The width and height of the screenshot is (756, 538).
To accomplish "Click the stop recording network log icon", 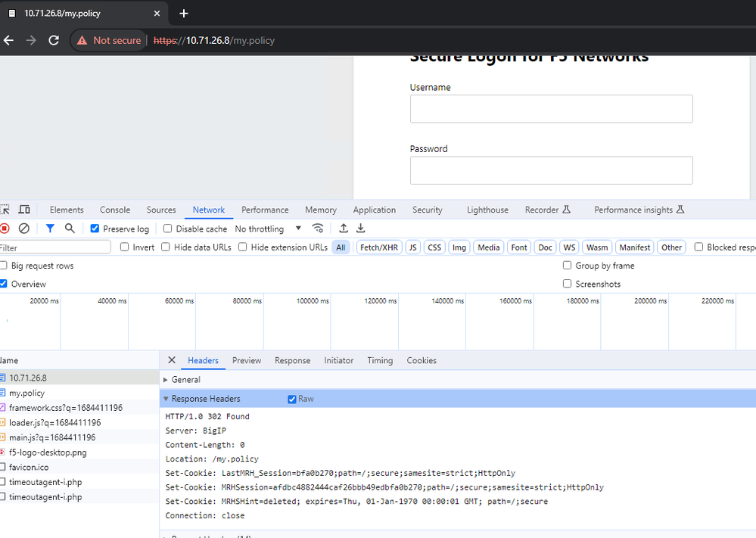I will tap(5, 229).
